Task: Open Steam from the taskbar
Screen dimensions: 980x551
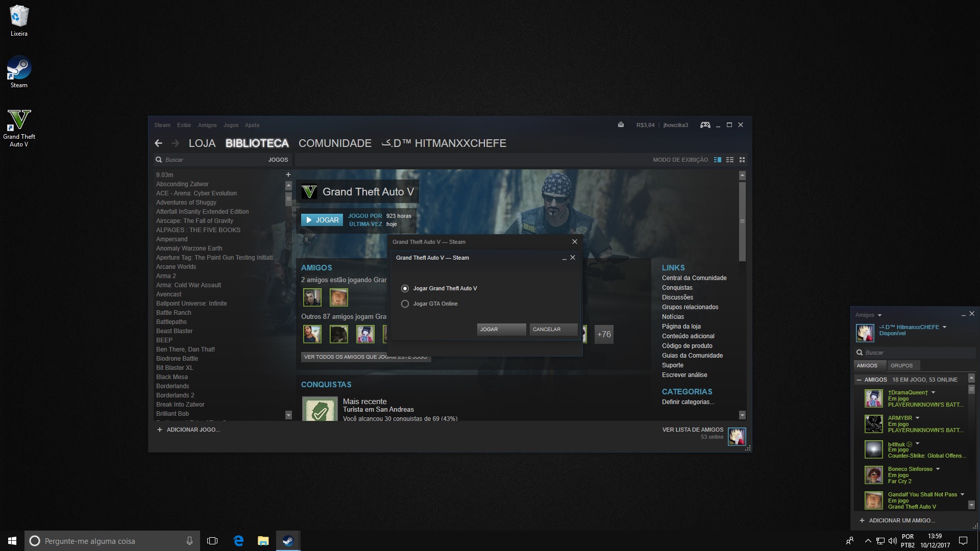Action: tap(288, 541)
